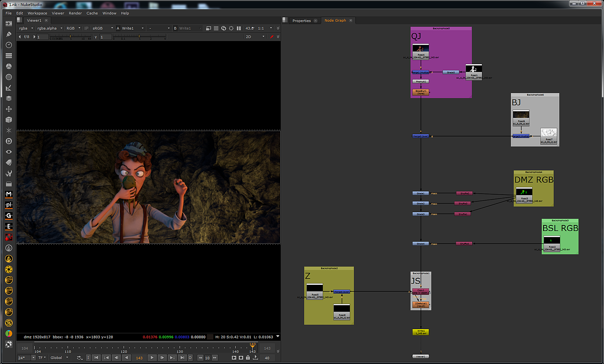Open the 24 fps frame rate dropdown

tap(26, 358)
